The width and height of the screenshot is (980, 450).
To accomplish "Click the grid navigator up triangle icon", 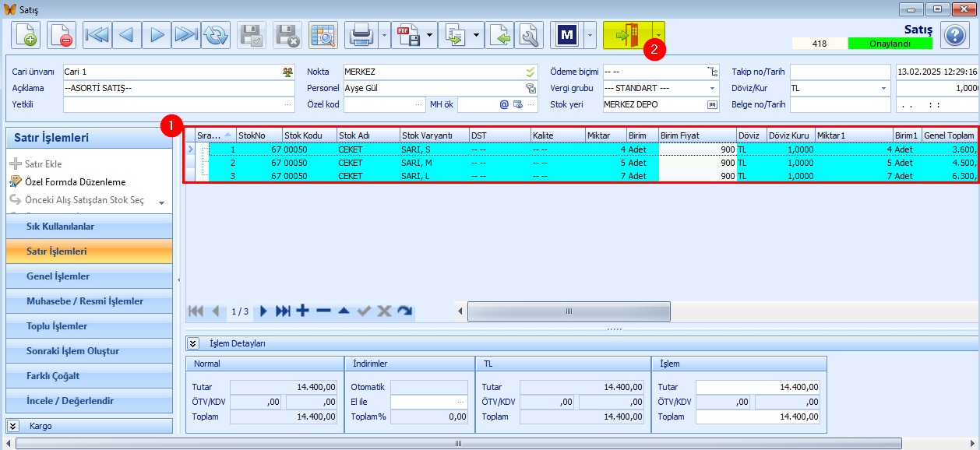I will click(x=344, y=311).
